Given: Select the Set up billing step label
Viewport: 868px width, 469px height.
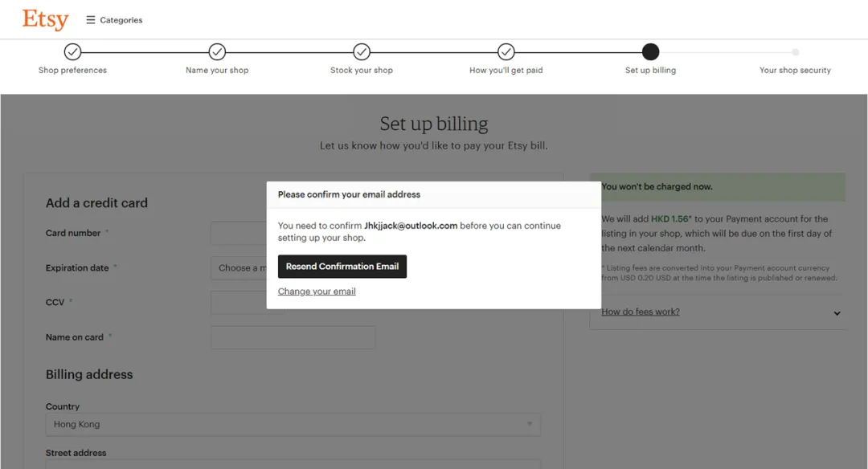Looking at the screenshot, I should (x=650, y=71).
